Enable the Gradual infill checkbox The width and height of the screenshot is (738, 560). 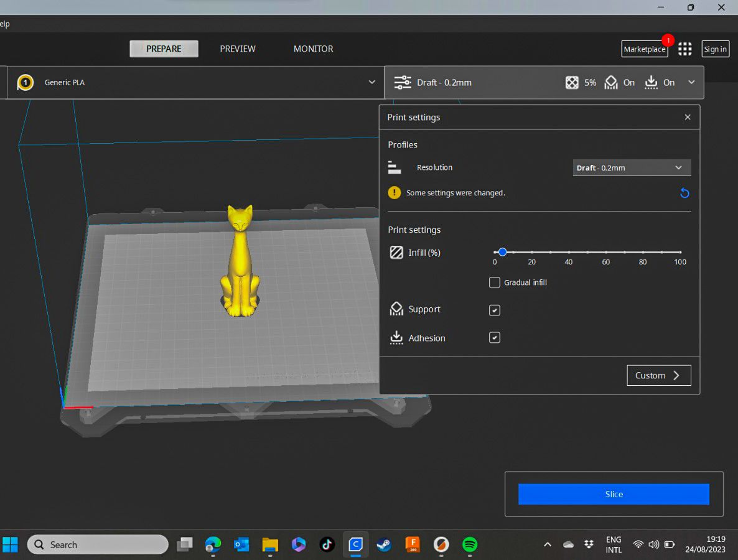click(x=495, y=282)
